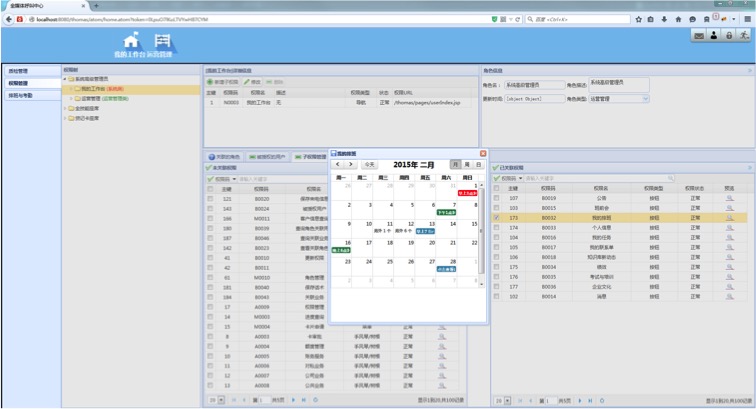This screenshot has width=756, height=409.
Task: Expand the 全功能图库 tree node
Action: click(x=66, y=108)
